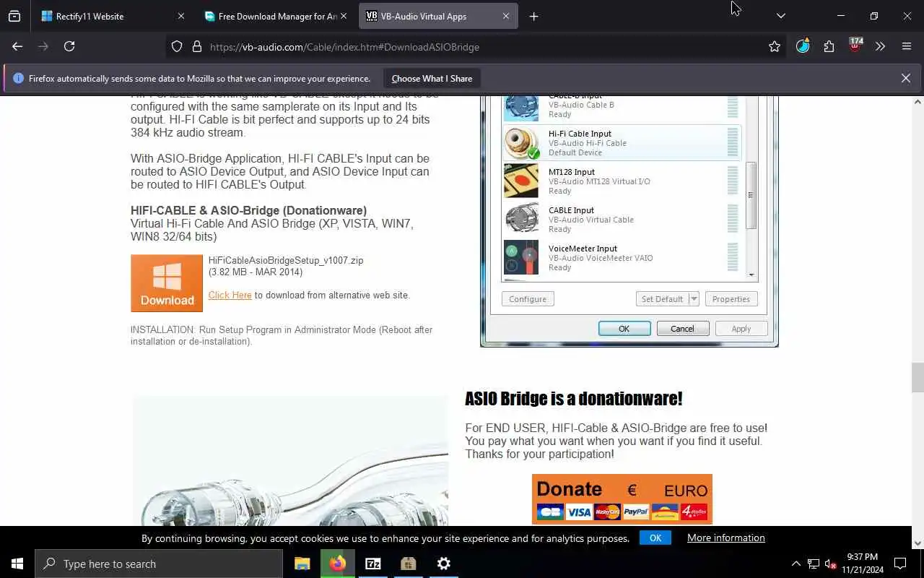Expand more tools overflow chevron
This screenshot has height=578, width=924.
coord(880,46)
